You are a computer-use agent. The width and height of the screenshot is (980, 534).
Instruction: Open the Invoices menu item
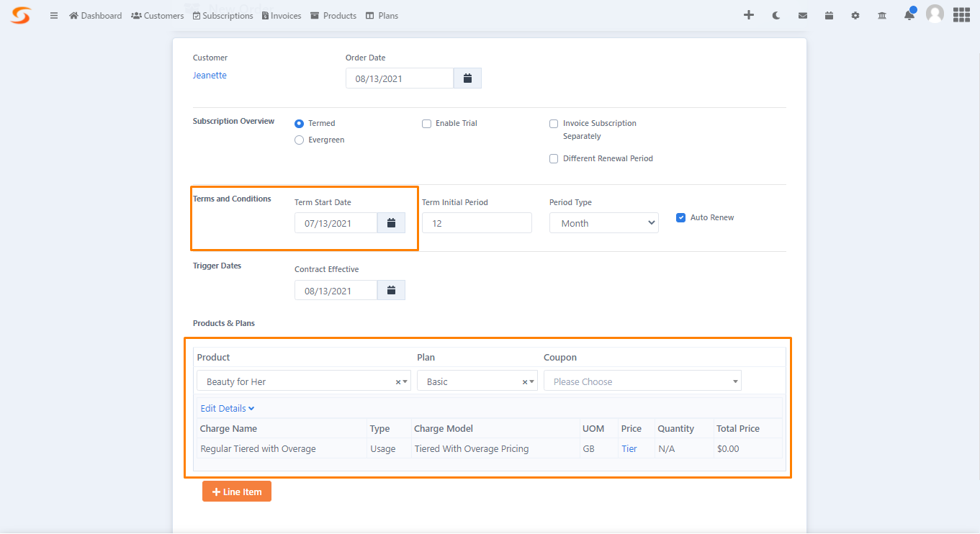click(x=281, y=14)
